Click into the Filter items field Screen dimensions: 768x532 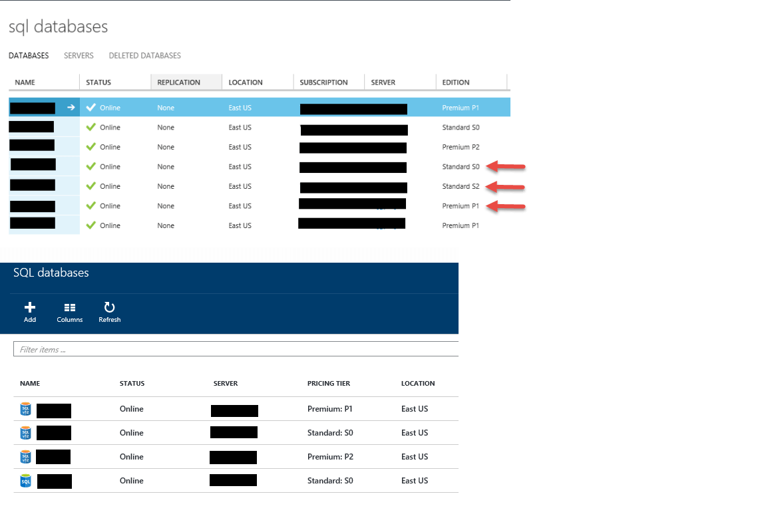(x=236, y=349)
